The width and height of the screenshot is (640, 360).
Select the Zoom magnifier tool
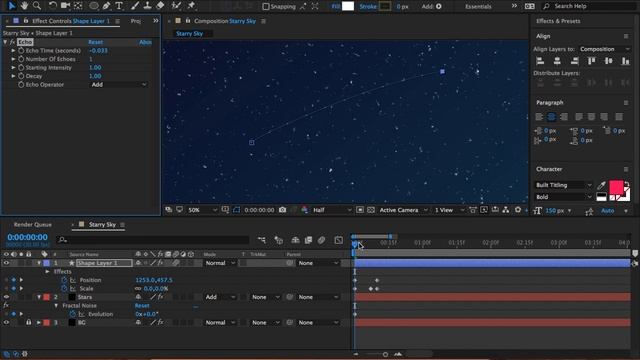click(x=37, y=6)
